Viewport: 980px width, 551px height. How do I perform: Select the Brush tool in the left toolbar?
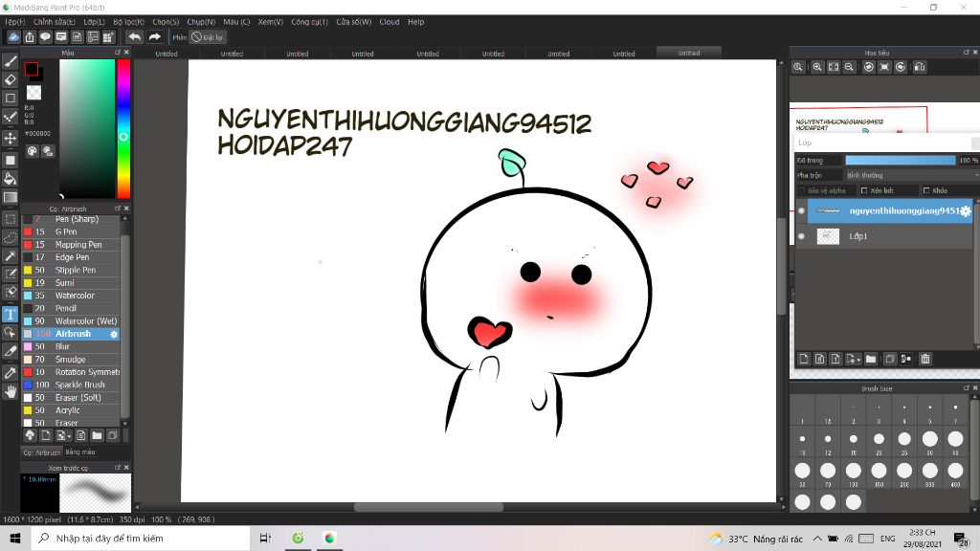pos(10,61)
